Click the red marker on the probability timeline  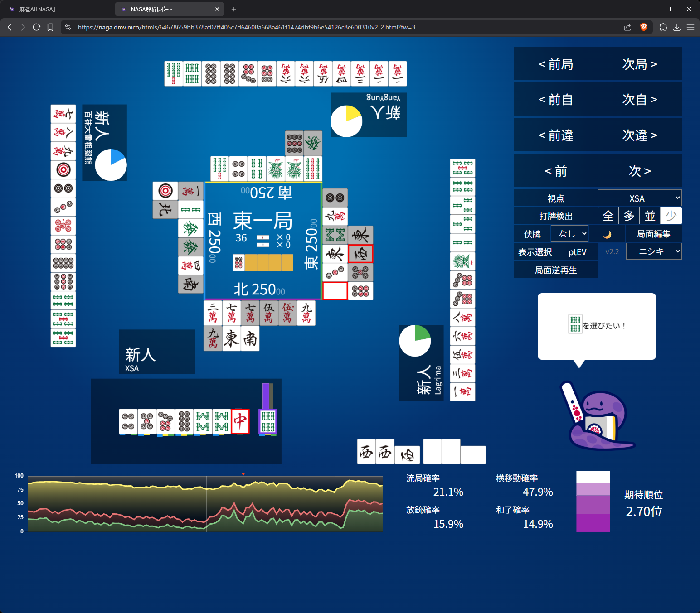[243, 474]
